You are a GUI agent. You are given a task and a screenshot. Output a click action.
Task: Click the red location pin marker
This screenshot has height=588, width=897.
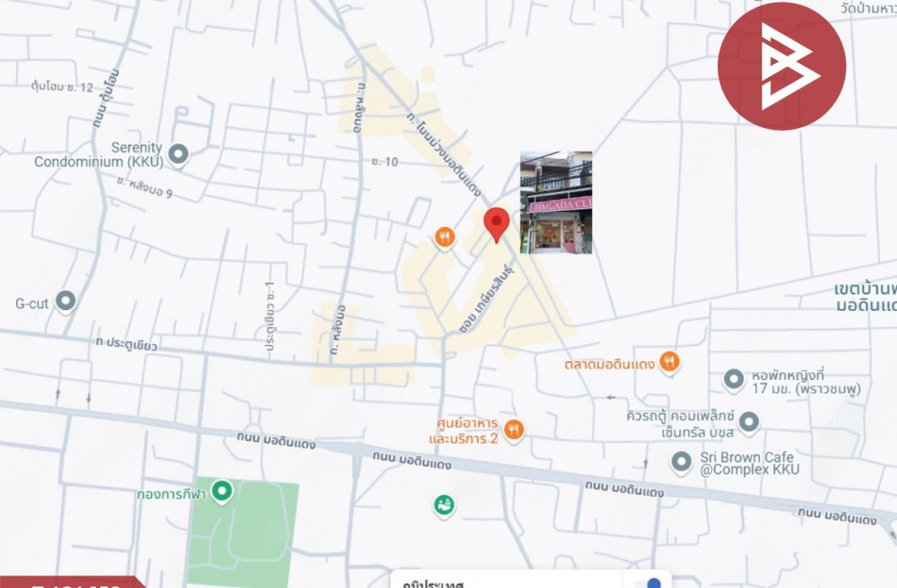tap(497, 225)
